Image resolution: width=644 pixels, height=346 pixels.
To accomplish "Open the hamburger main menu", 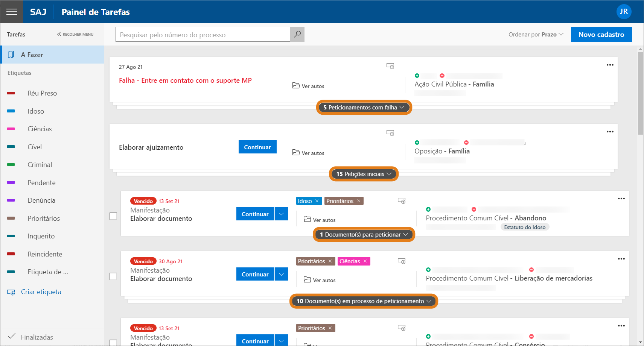I will click(x=12, y=12).
